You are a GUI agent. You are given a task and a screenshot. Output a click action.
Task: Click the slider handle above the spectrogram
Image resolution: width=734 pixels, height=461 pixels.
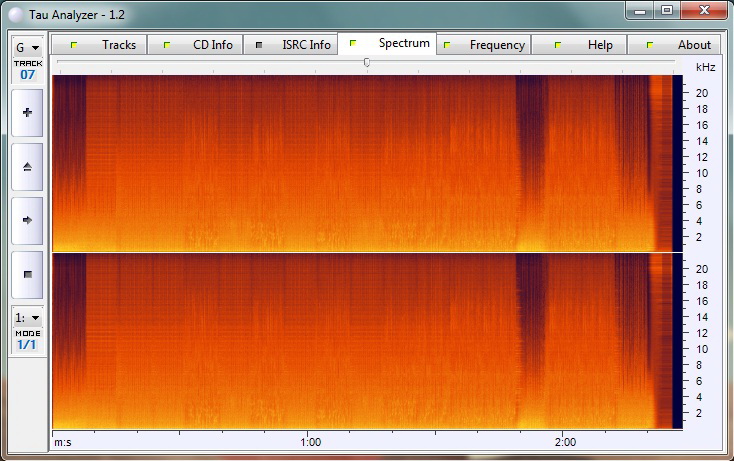[x=367, y=62]
